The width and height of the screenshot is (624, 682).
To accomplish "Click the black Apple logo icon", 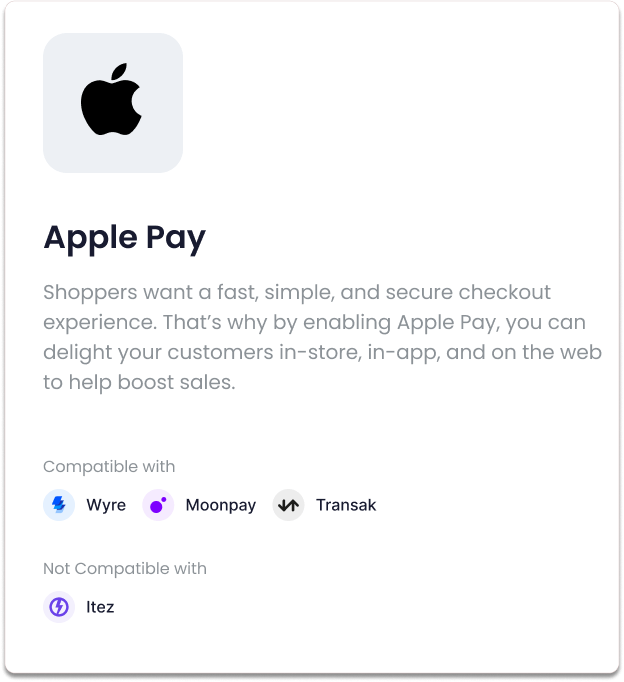I will (111, 99).
